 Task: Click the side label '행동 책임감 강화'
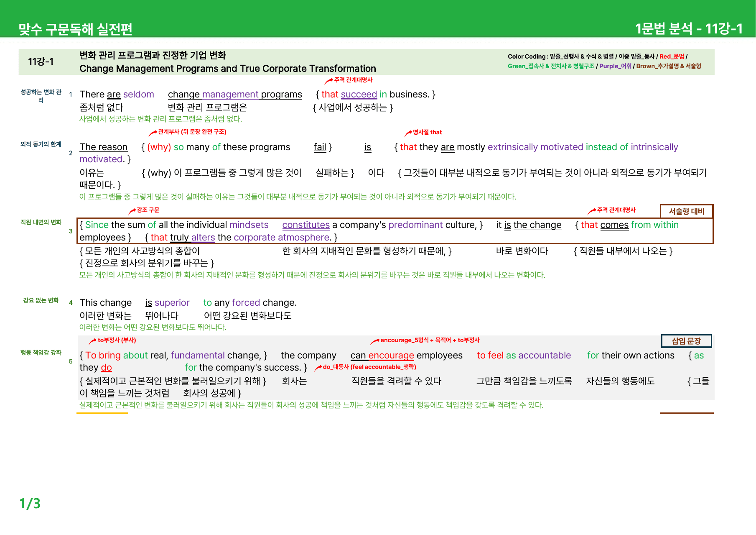[x=41, y=353]
